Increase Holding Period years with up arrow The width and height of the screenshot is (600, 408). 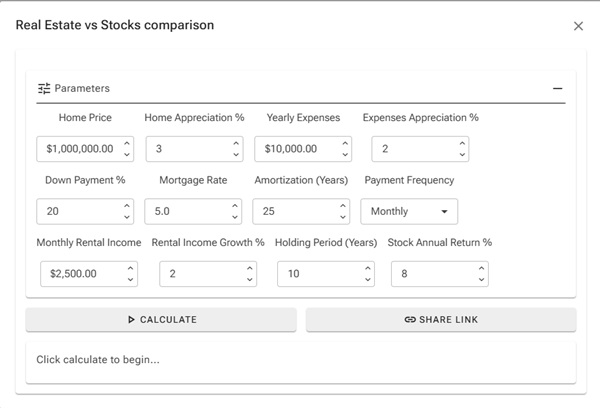click(x=366, y=268)
